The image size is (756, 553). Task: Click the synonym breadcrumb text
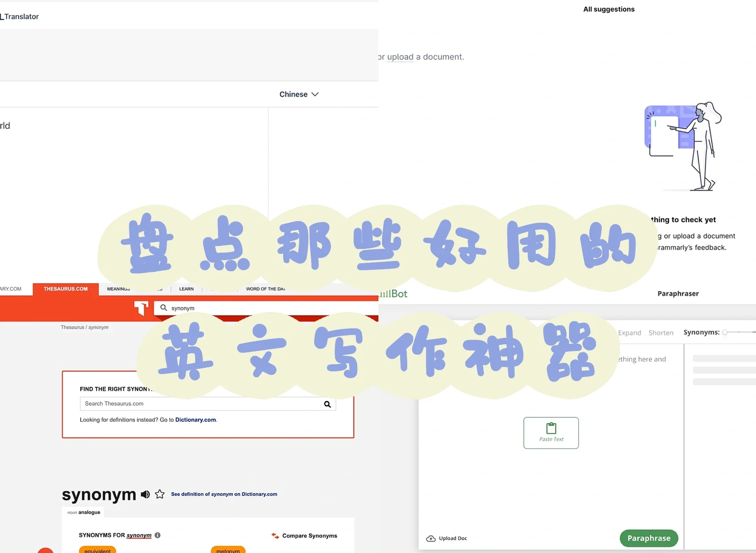click(x=98, y=327)
